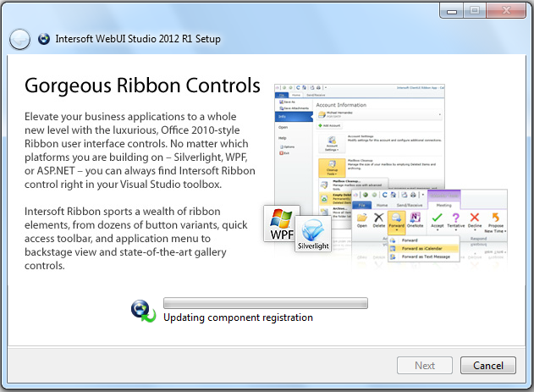
Task: Click the installation progress bar
Action: point(265,303)
